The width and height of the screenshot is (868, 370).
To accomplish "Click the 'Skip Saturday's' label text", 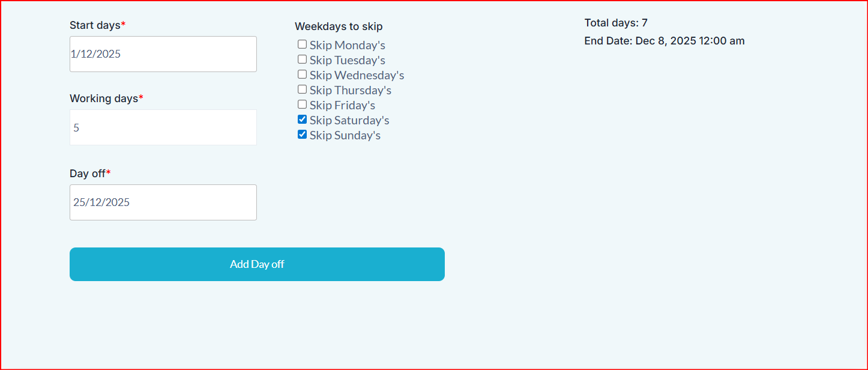I will (349, 120).
